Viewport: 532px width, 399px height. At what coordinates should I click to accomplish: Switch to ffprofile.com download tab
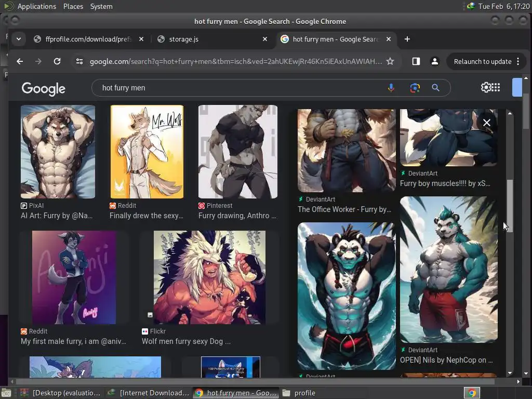[88, 39]
